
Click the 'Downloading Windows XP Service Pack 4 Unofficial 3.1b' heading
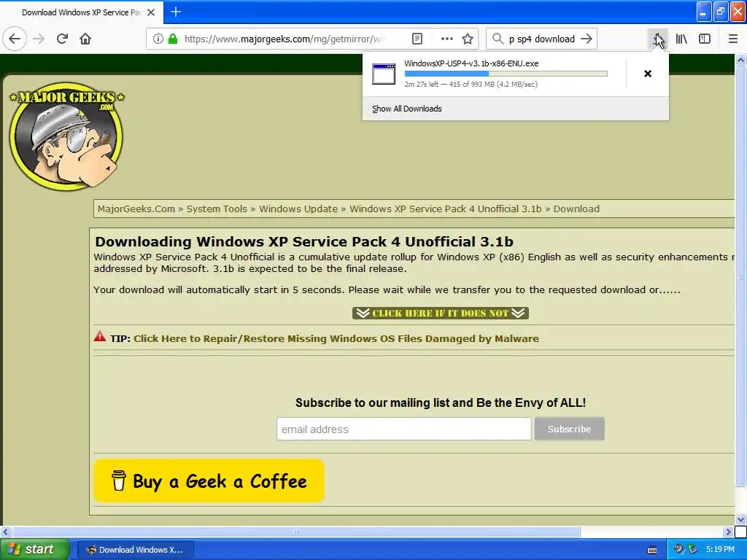304,241
